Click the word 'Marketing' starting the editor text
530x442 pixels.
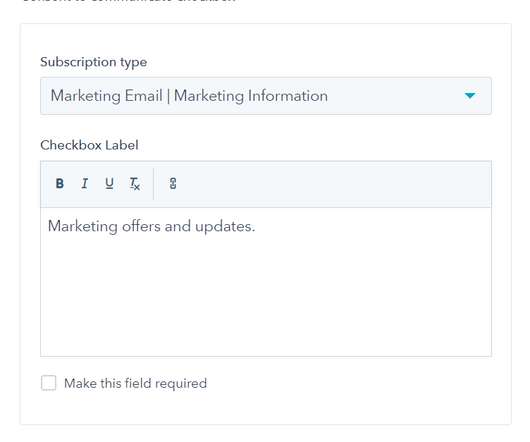[x=83, y=226]
